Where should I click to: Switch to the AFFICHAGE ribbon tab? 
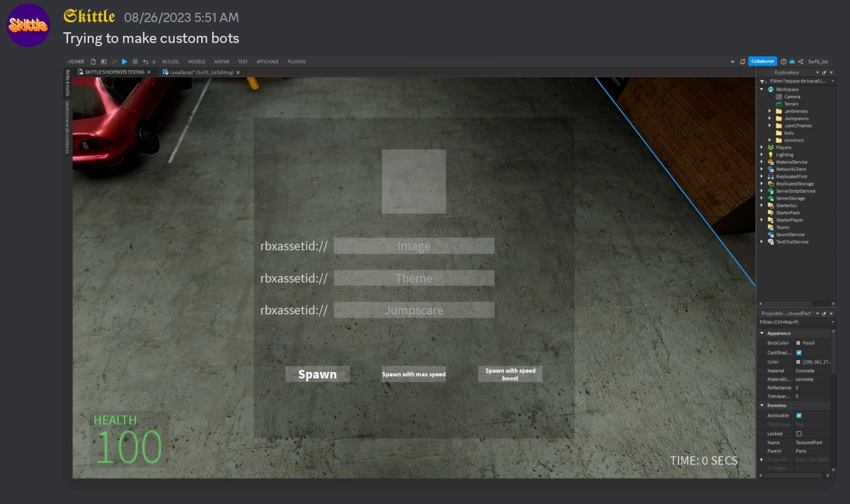point(267,61)
